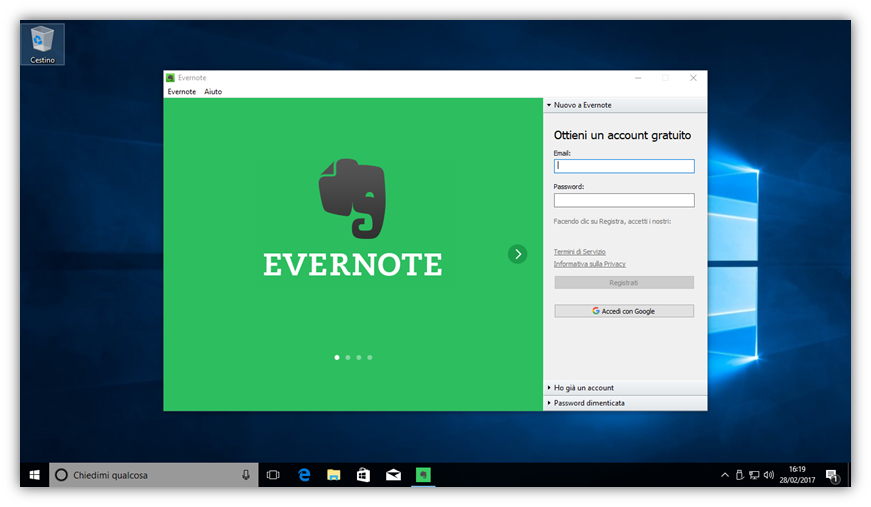
Task: Select the second slideshow page dot
Action: 348,358
